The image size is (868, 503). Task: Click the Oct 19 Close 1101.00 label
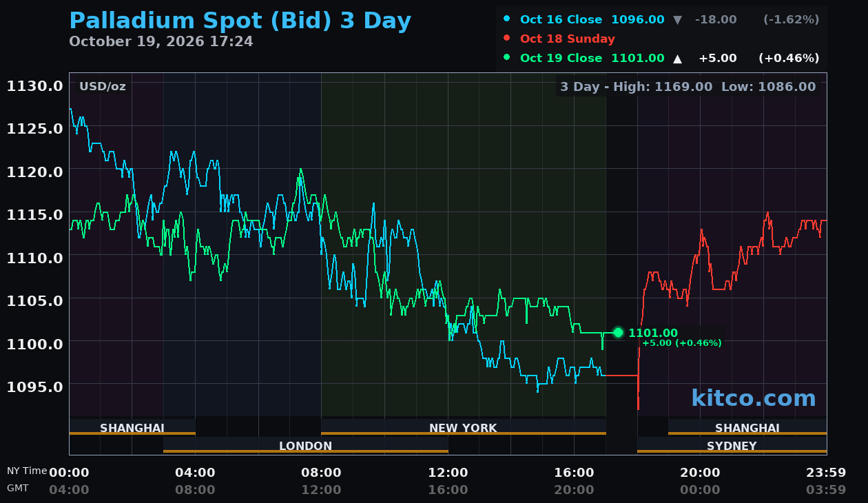[592, 59]
